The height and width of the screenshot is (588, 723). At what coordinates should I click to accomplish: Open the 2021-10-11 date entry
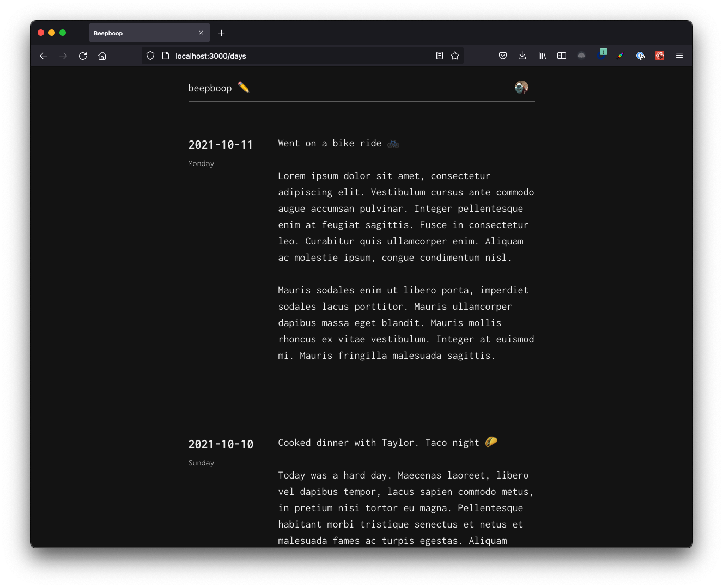[x=221, y=145]
